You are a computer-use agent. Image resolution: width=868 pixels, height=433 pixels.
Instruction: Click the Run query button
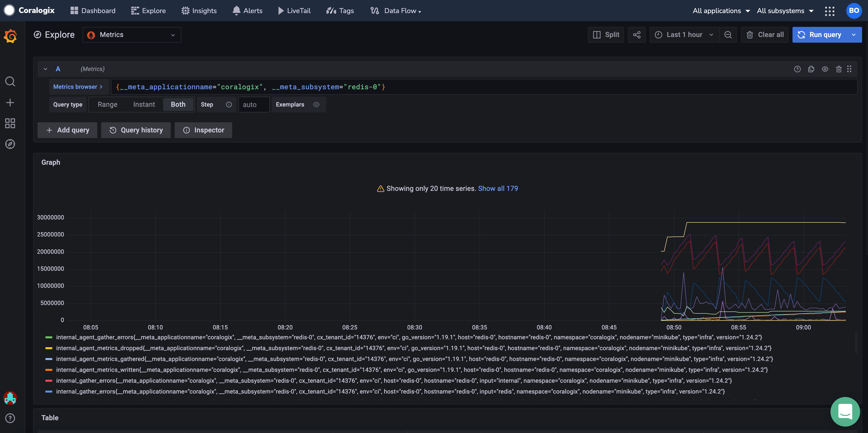point(819,35)
